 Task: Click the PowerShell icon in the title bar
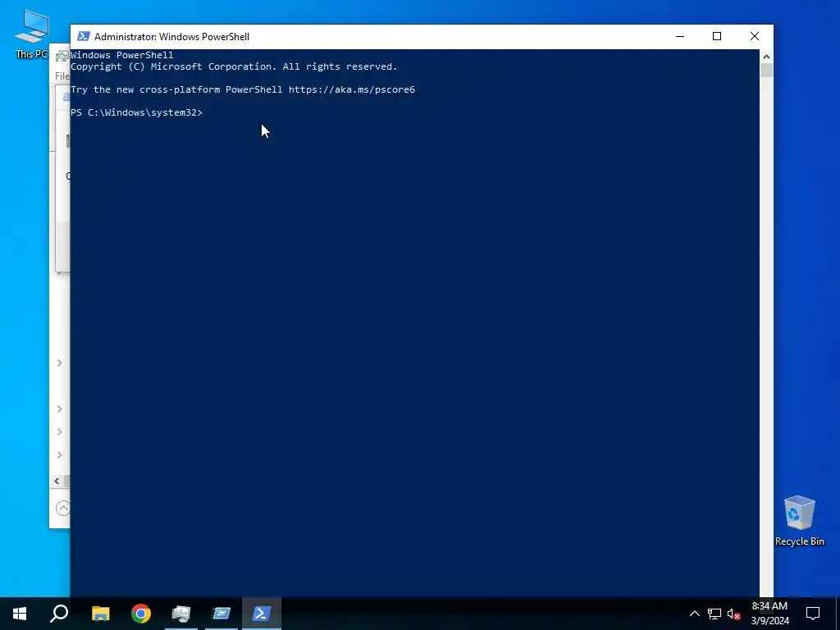click(83, 36)
